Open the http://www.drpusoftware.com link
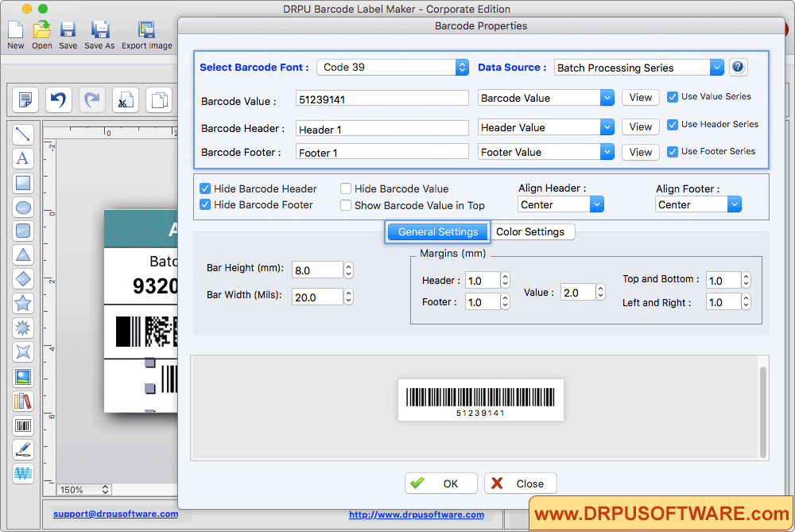Viewport: 795px width, 532px height. click(417, 515)
